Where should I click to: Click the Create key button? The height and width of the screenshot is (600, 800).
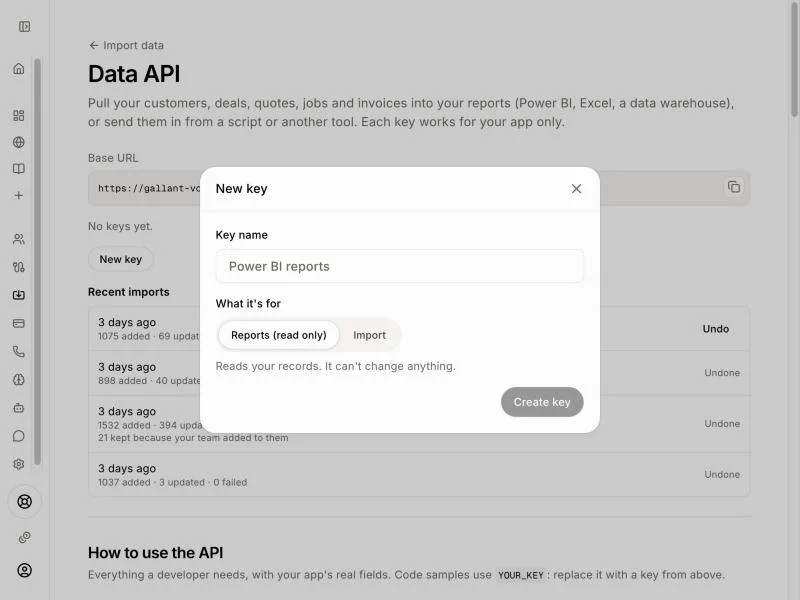click(542, 402)
